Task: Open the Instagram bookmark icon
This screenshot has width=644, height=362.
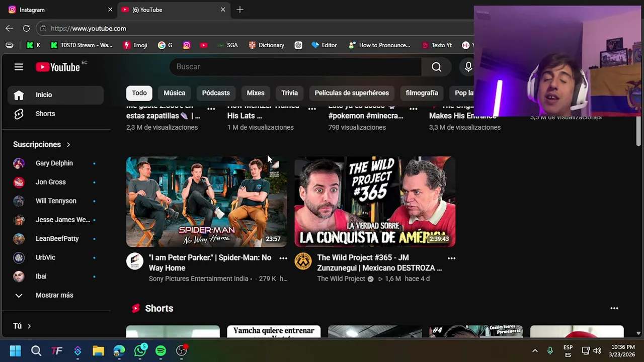Action: click(187, 45)
